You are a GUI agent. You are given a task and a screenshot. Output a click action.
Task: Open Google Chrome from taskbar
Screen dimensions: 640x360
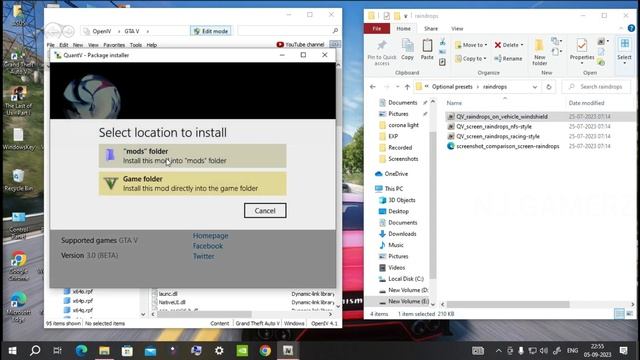(x=265, y=351)
